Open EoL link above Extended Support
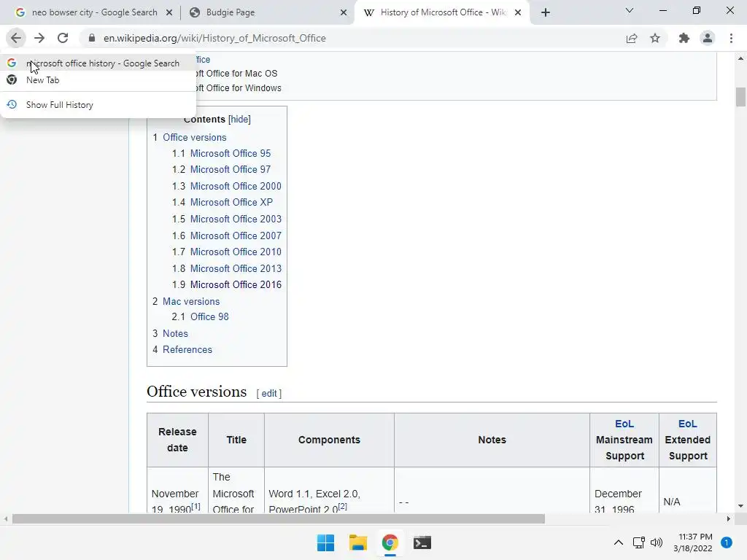747x560 pixels. pyautogui.click(x=687, y=424)
